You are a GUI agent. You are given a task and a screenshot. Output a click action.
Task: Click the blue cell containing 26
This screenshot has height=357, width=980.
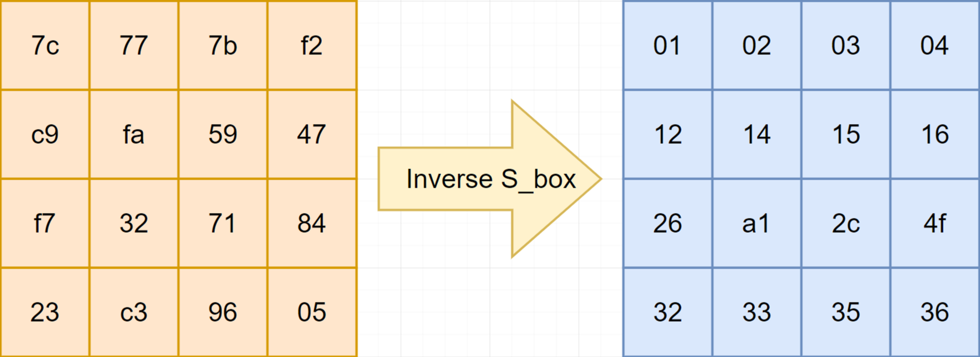[x=667, y=223]
